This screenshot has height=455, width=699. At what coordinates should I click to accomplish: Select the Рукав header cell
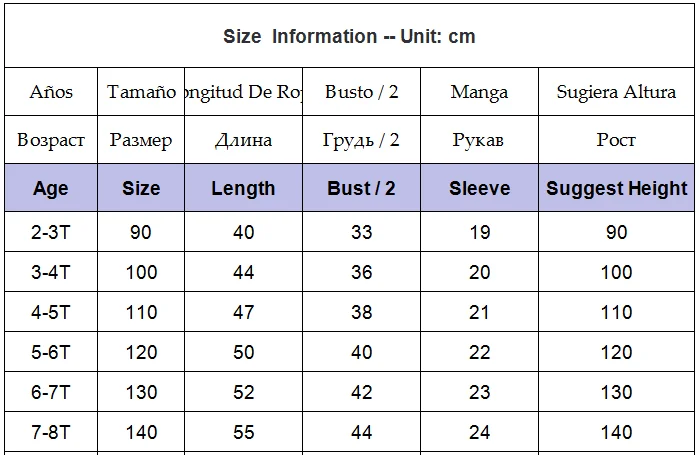tap(480, 140)
